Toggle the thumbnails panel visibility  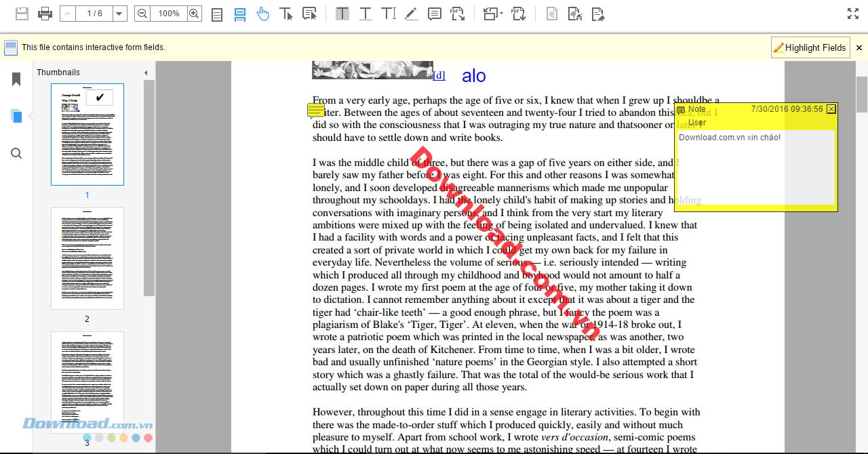pos(17,115)
